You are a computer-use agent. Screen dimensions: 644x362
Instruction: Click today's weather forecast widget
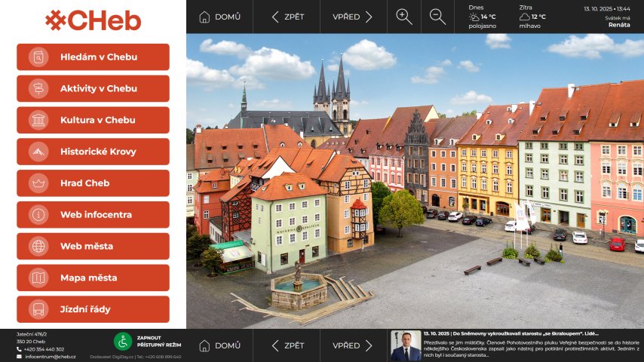click(482, 17)
